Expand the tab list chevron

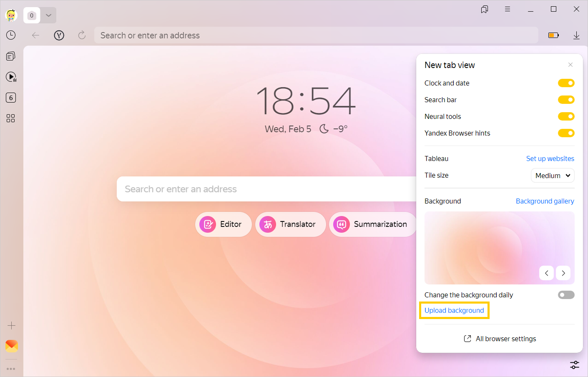pos(48,15)
